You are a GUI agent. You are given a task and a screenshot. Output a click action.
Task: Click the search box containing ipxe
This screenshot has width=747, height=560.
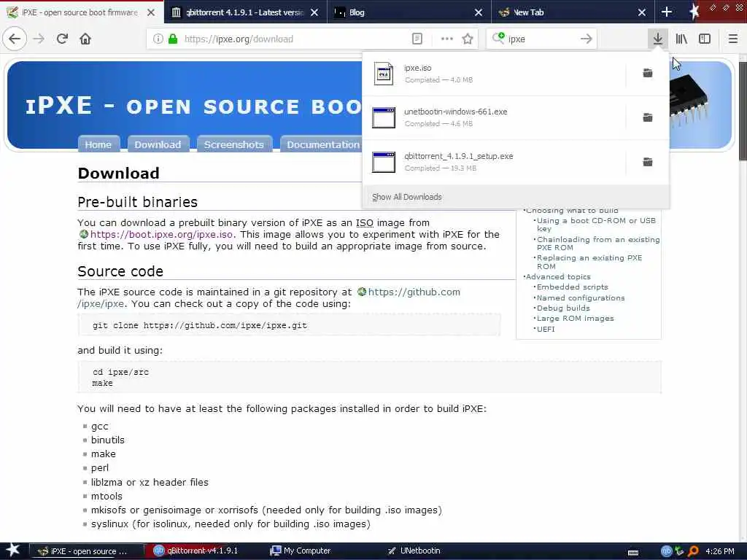point(541,39)
